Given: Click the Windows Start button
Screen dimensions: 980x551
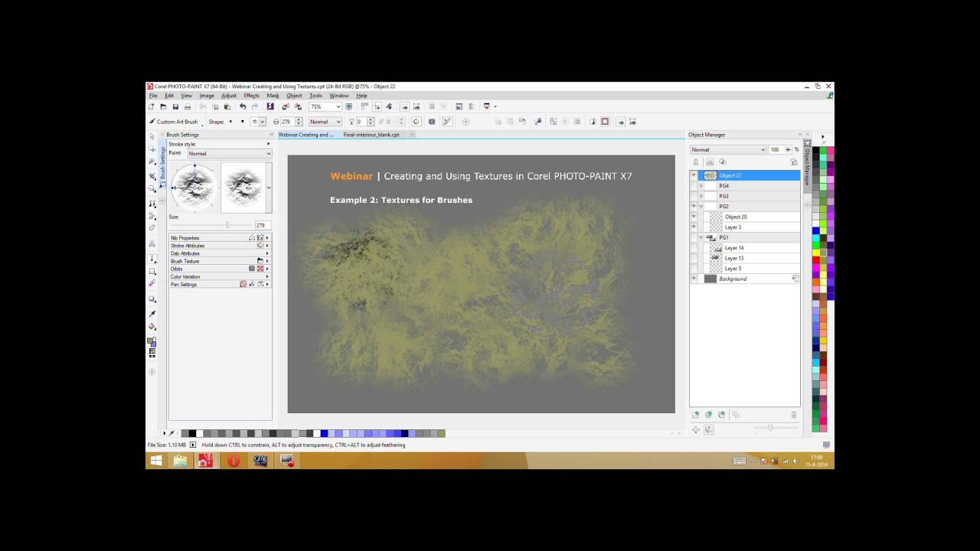Looking at the screenshot, I should point(156,461).
